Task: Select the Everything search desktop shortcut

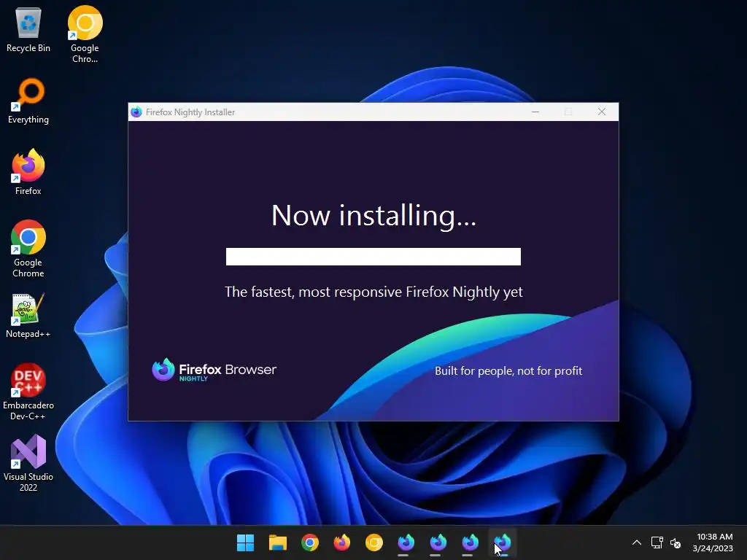Action: click(x=28, y=101)
